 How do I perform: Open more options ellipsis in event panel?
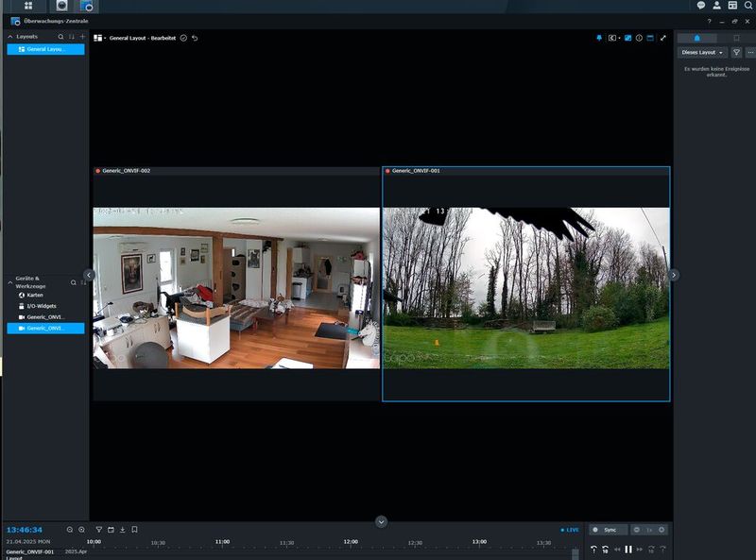pos(750,52)
